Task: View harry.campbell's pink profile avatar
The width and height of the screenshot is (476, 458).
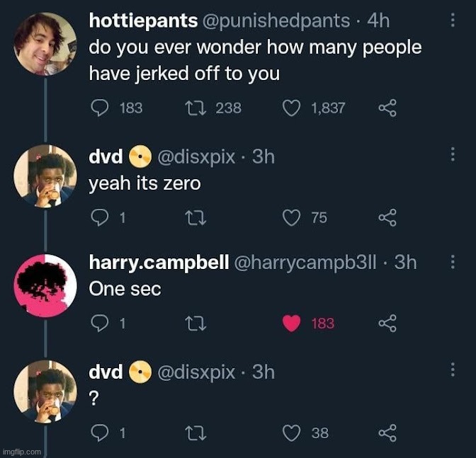Action: coord(45,285)
